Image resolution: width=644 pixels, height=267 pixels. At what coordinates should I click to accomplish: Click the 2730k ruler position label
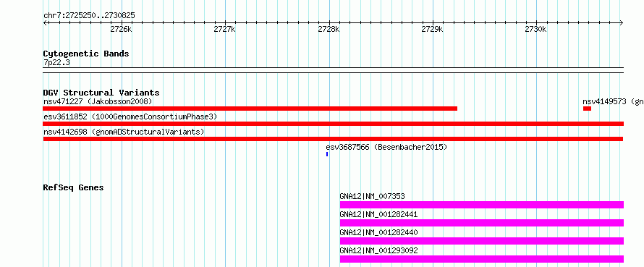536,29
